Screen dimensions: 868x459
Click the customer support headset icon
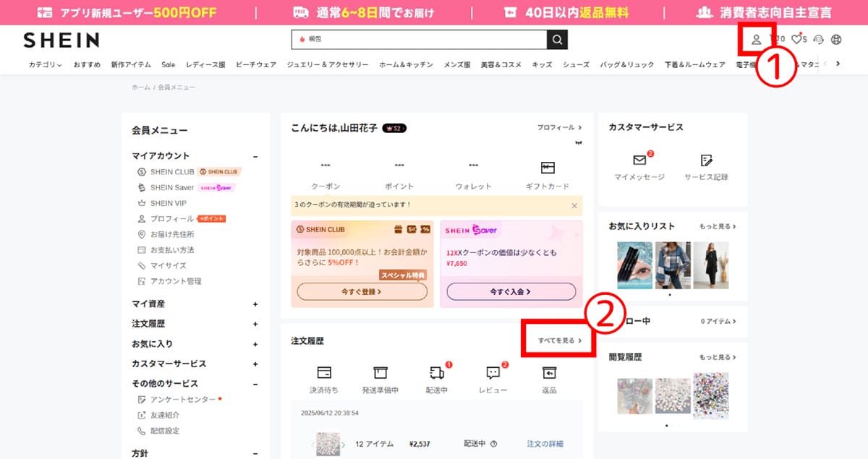point(818,40)
